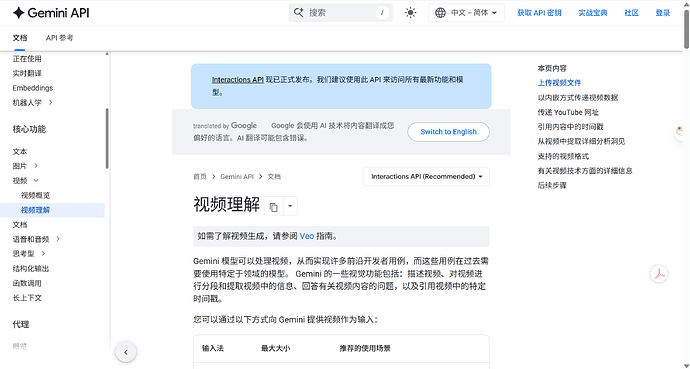Click the 最大大小 table header
This screenshot has width=690, height=369.
tap(275, 348)
